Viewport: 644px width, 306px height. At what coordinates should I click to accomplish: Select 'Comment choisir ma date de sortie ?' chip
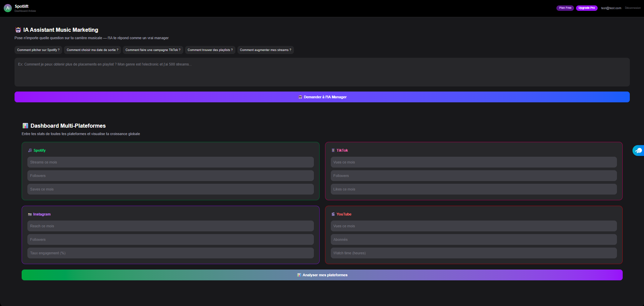point(92,50)
